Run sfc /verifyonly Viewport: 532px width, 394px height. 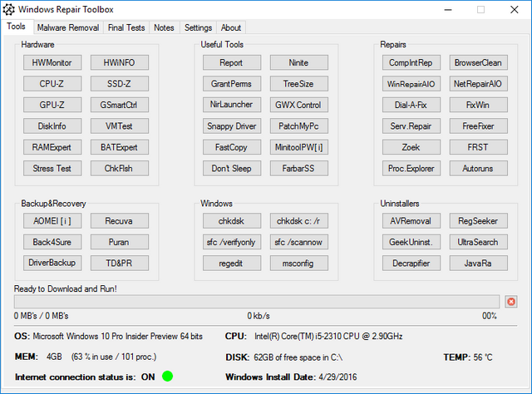[232, 242]
